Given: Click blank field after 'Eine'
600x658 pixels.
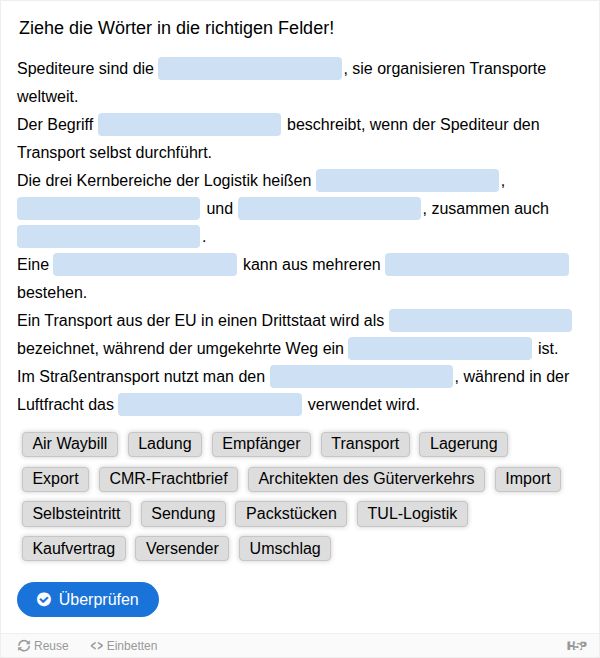Looking at the screenshot, I should [x=145, y=264].
